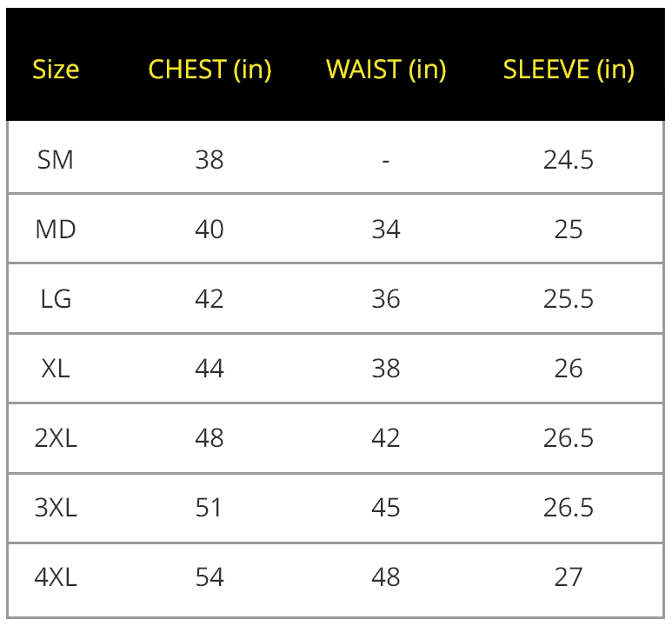Select the 3XL size row label
The width and height of the screenshot is (672, 626).
pos(56,508)
